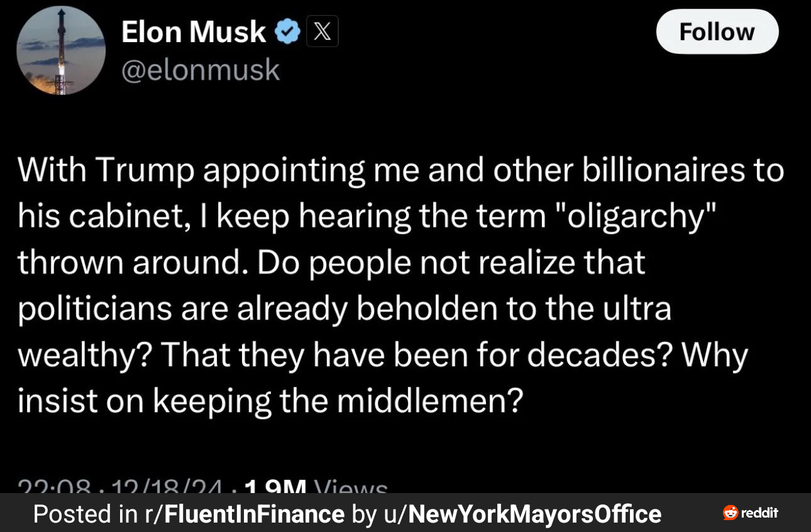The width and height of the screenshot is (811, 532).
Task: Open Elon Musk's rocket profile picture
Action: click(61, 52)
